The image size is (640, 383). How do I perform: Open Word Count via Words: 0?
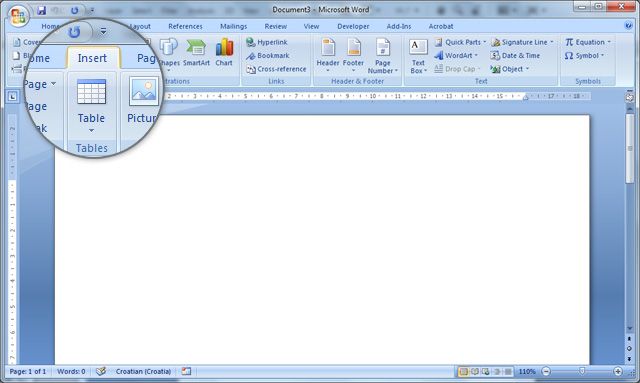[x=71, y=372]
